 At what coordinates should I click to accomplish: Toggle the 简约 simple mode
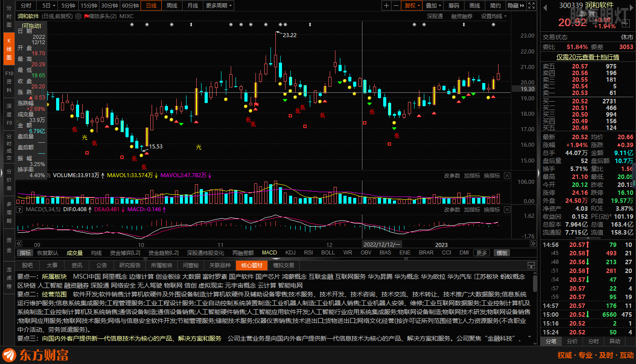click(495, 6)
